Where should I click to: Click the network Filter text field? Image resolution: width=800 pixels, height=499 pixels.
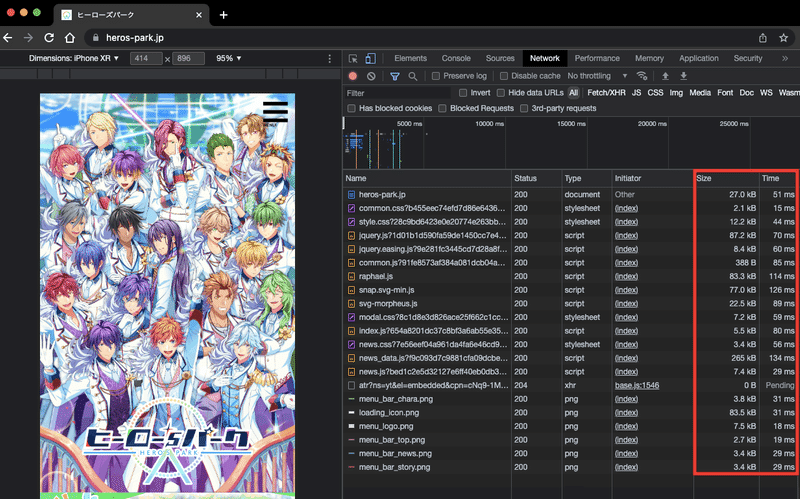(397, 93)
